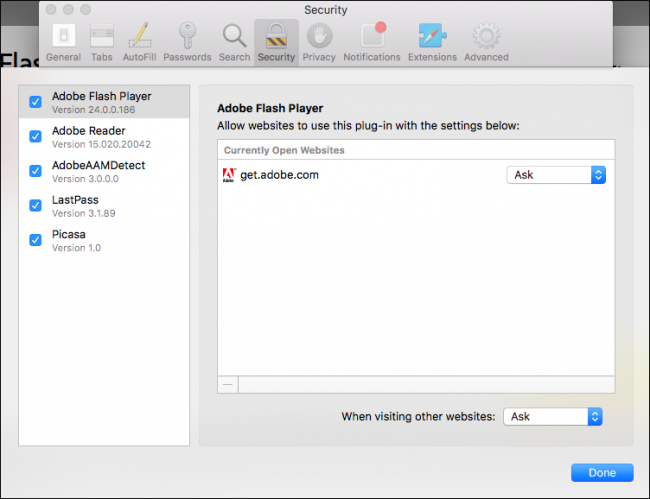Click the Done button

pos(602,472)
